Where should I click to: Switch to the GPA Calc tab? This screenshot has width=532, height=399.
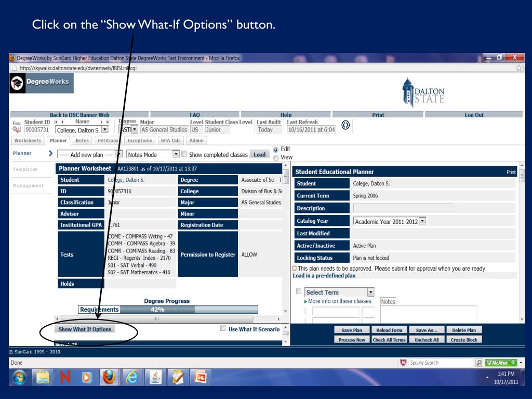170,140
